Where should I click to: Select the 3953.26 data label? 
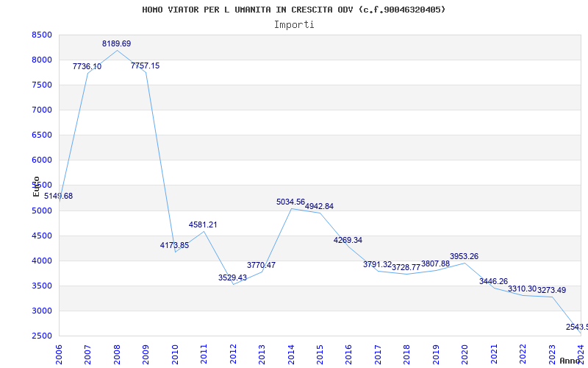(x=465, y=256)
